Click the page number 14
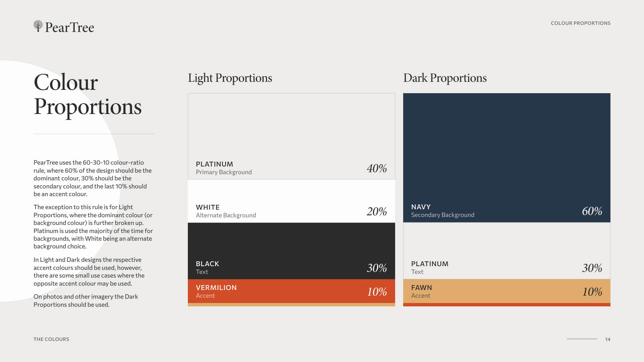This screenshot has width=644, height=362. coord(608,339)
